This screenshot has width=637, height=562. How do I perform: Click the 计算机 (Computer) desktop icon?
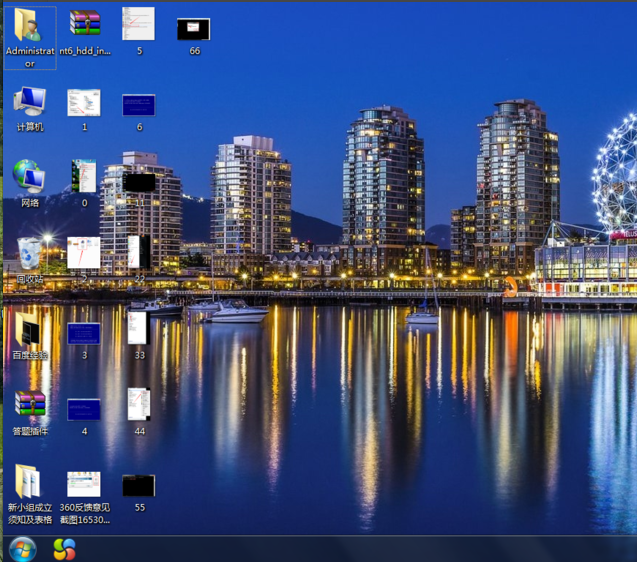pos(29,102)
